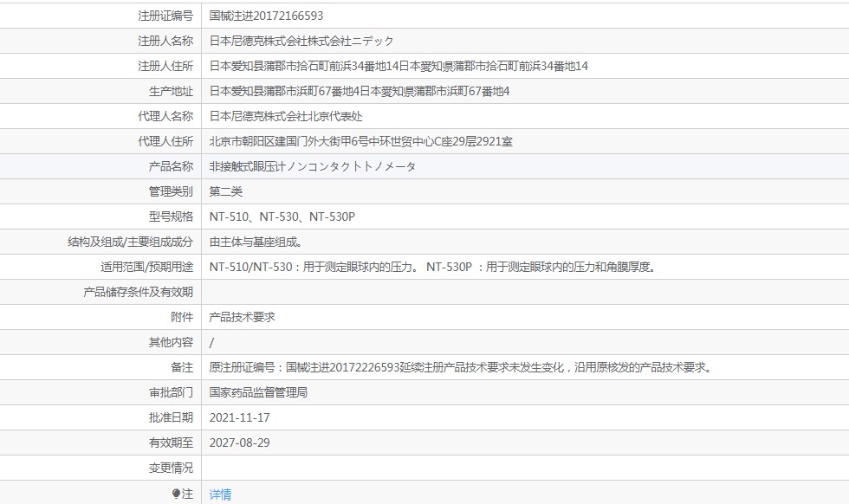
Task: Click the 变更情况 label
Action: pyautogui.click(x=172, y=468)
